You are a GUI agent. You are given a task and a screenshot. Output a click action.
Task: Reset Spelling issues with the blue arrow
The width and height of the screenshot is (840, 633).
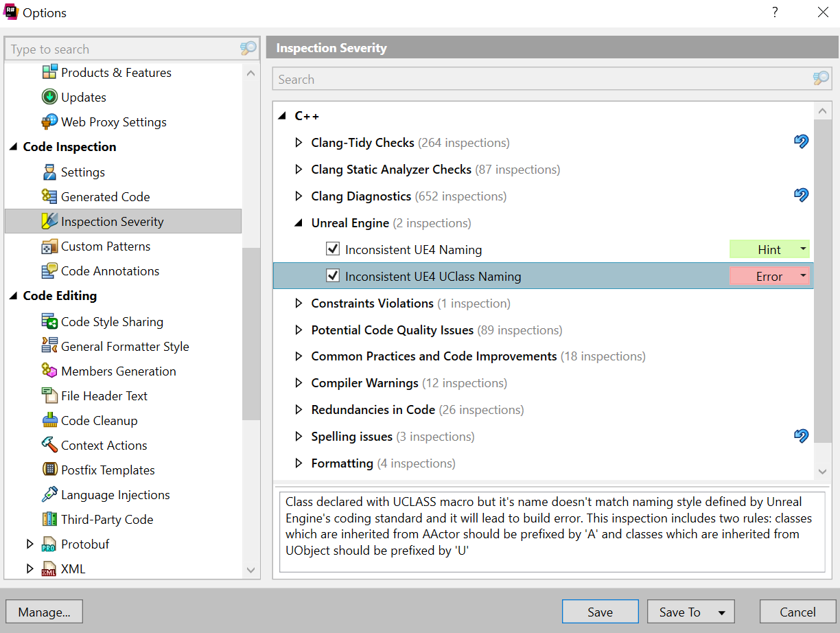(801, 436)
